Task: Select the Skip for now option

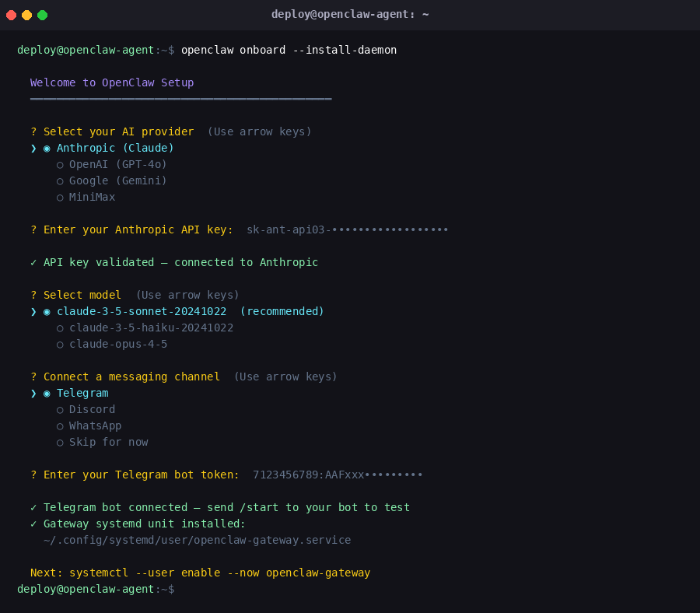Action: (108, 442)
